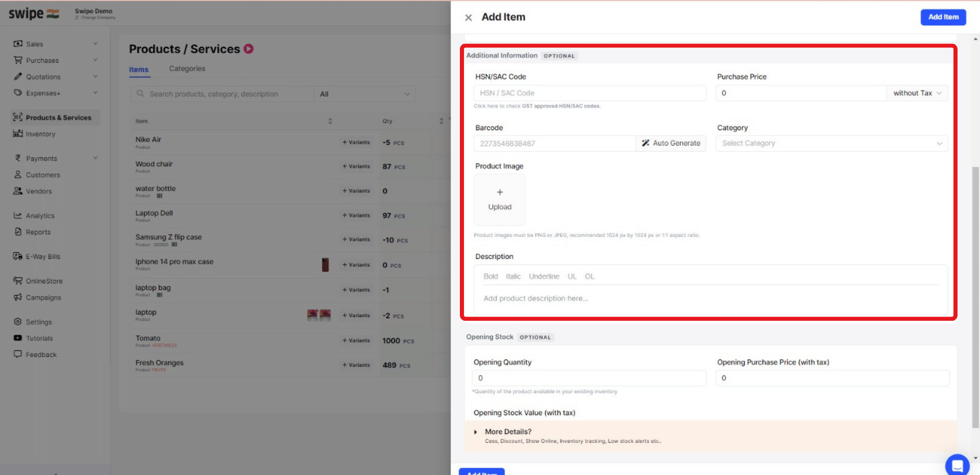Screen dimensions: 980x475
Task: Switch to the Categories tab
Action: [x=187, y=68]
